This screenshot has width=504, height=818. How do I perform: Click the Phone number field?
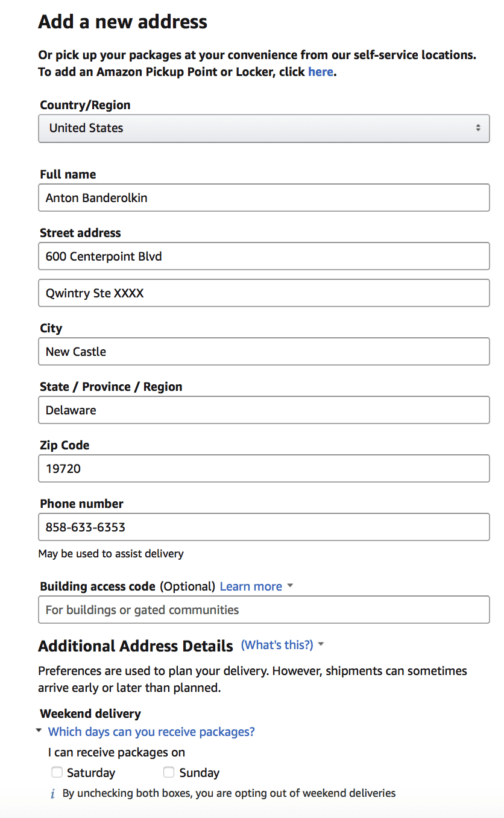click(264, 527)
